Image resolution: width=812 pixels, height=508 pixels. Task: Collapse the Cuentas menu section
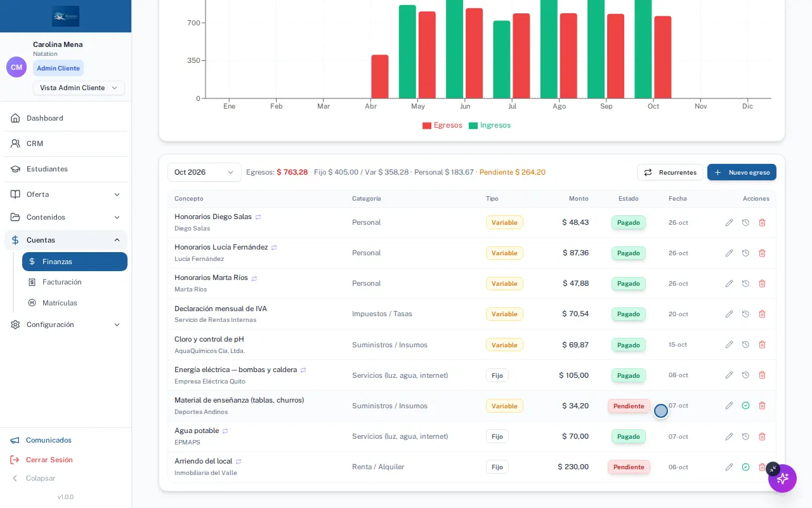(66, 240)
